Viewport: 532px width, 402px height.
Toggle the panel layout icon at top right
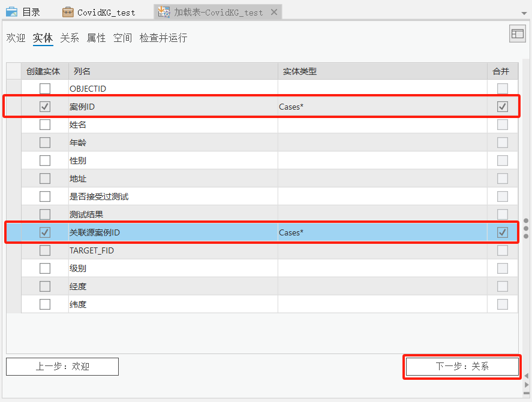(517, 34)
